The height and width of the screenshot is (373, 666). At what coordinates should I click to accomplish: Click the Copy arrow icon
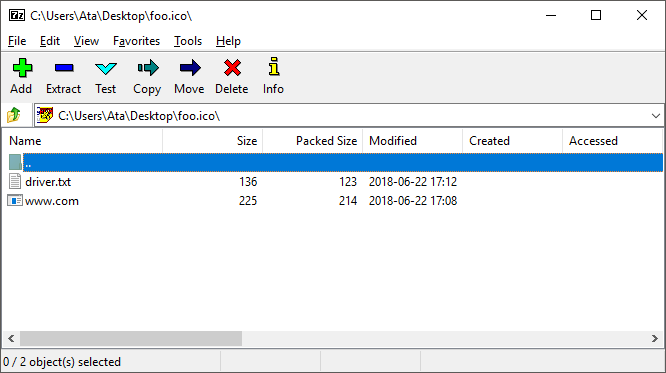[147, 68]
